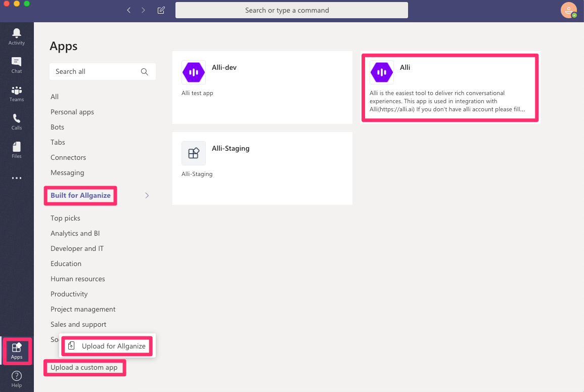The width and height of the screenshot is (584, 392).
Task: Click the magnifier icon in Search all
Action: point(145,71)
